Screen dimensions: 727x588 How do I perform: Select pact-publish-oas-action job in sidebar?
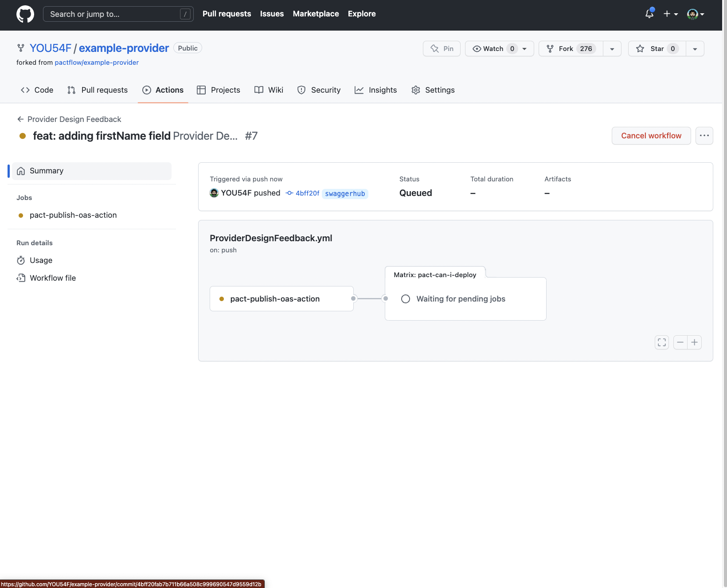[73, 215]
